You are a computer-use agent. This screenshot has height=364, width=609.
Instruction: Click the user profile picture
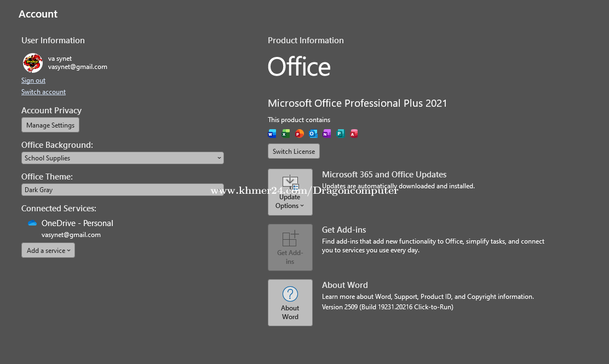pos(33,63)
